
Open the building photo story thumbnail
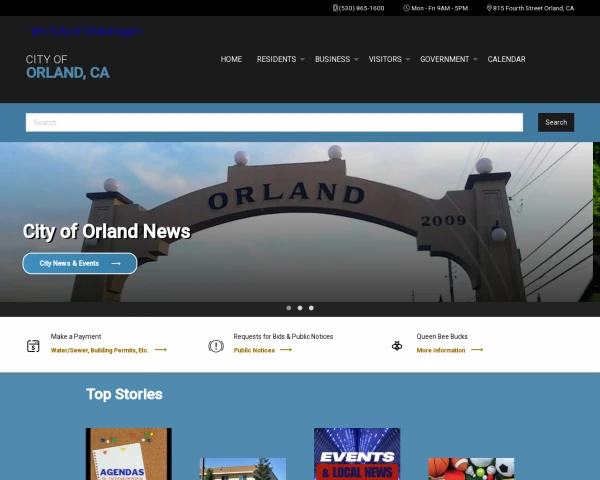click(x=243, y=469)
